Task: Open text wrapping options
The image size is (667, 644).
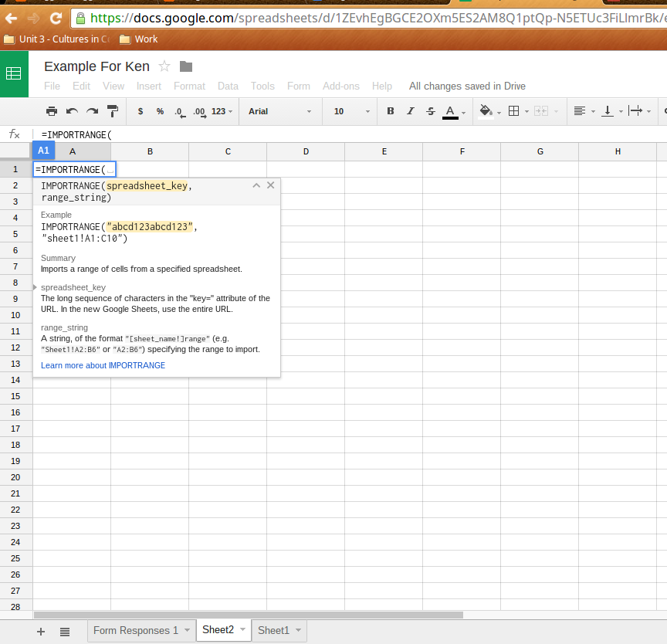Action: point(639,111)
